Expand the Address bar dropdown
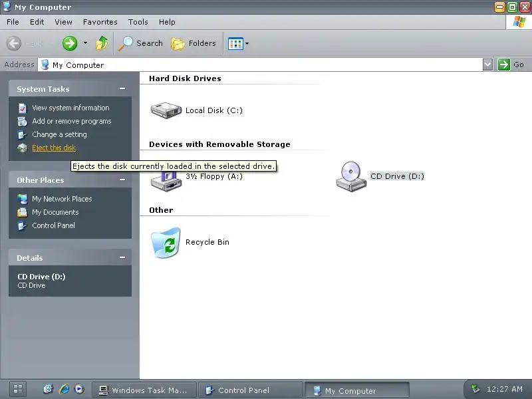 (487, 65)
